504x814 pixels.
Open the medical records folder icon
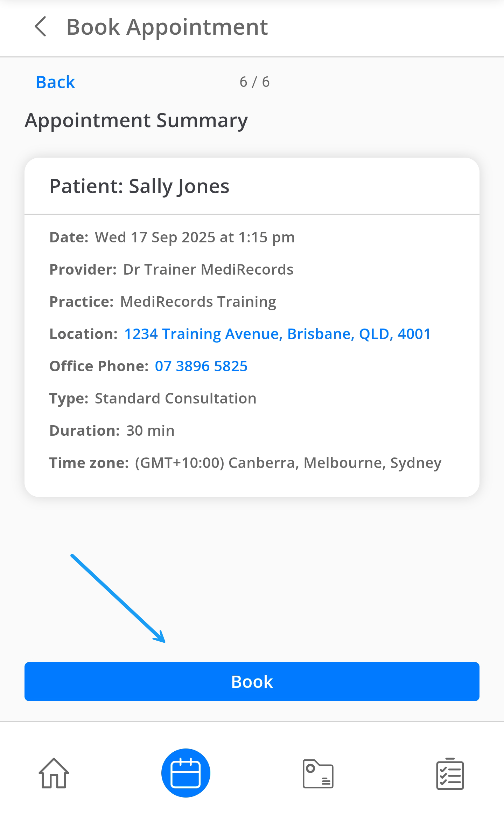click(x=318, y=773)
